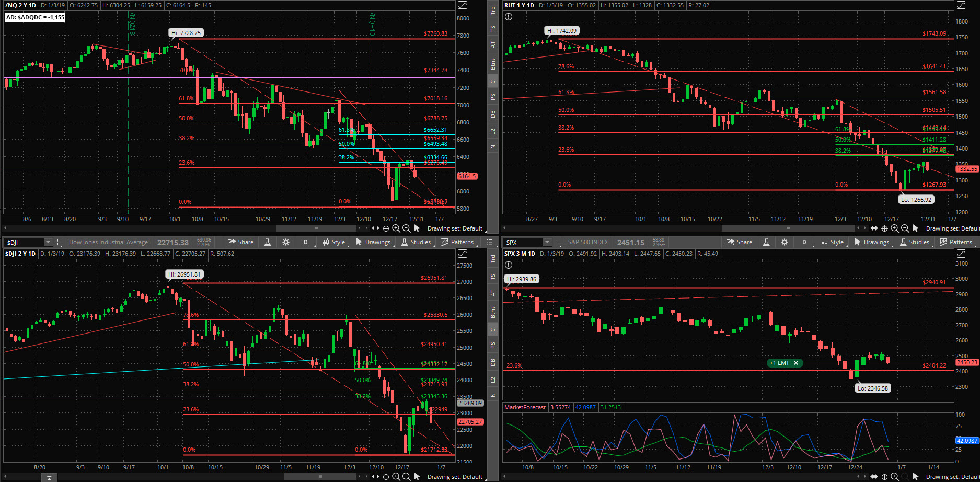The image size is (980, 482).
Task: Click the RUT chart horizontal scrollbar thumb
Action: pos(788,228)
